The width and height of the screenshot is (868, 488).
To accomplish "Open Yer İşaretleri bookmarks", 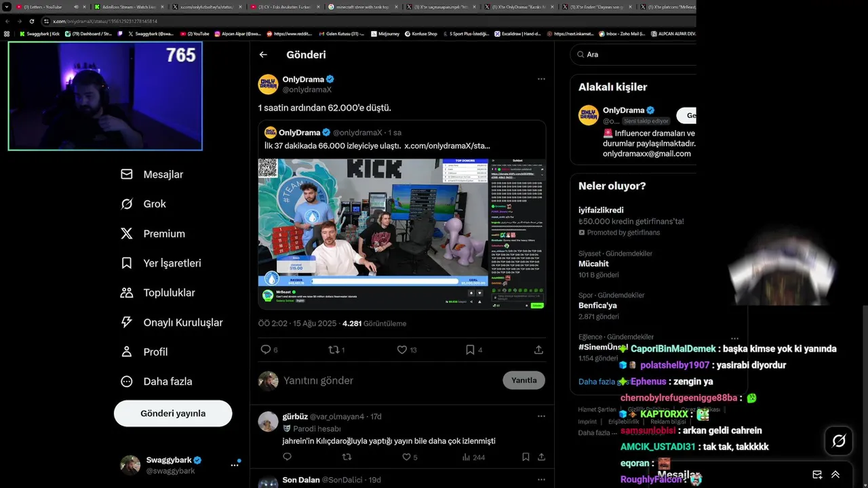I will tap(161, 263).
